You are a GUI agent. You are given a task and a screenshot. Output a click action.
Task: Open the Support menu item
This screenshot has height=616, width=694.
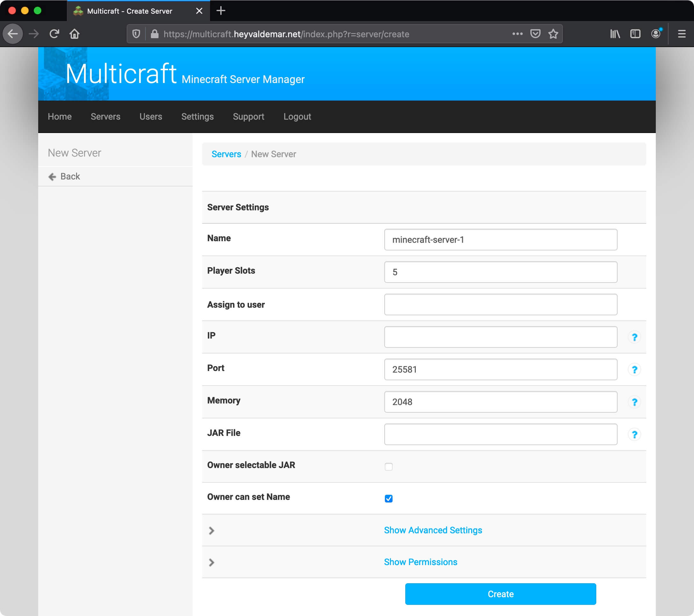tap(249, 116)
